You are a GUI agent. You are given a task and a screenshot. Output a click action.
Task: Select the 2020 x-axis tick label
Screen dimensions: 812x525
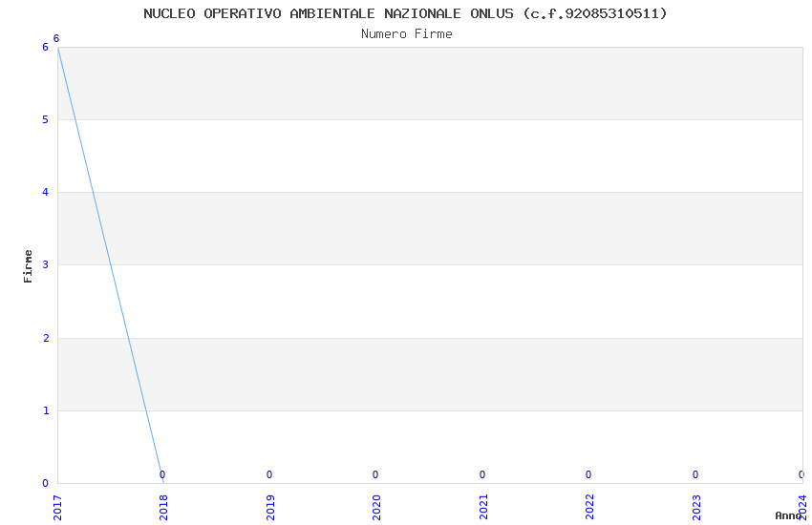[x=377, y=508]
